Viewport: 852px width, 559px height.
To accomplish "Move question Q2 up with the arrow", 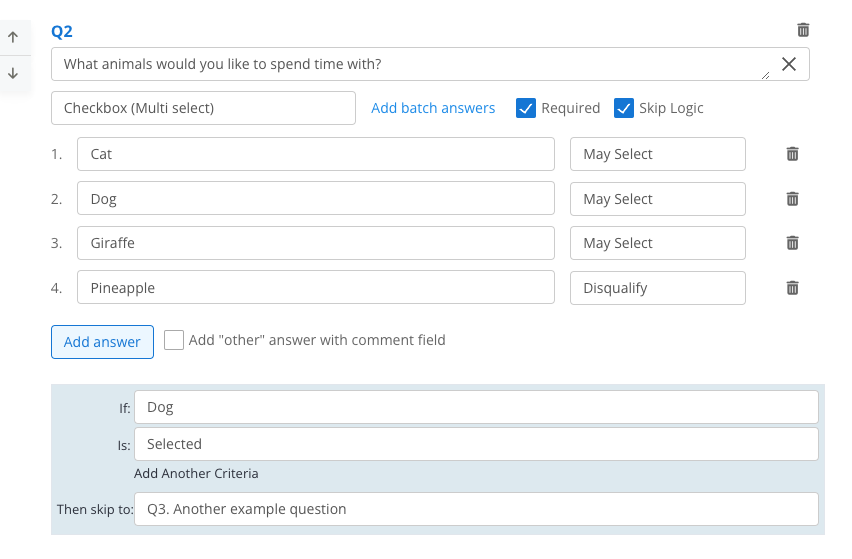I will coord(13,37).
